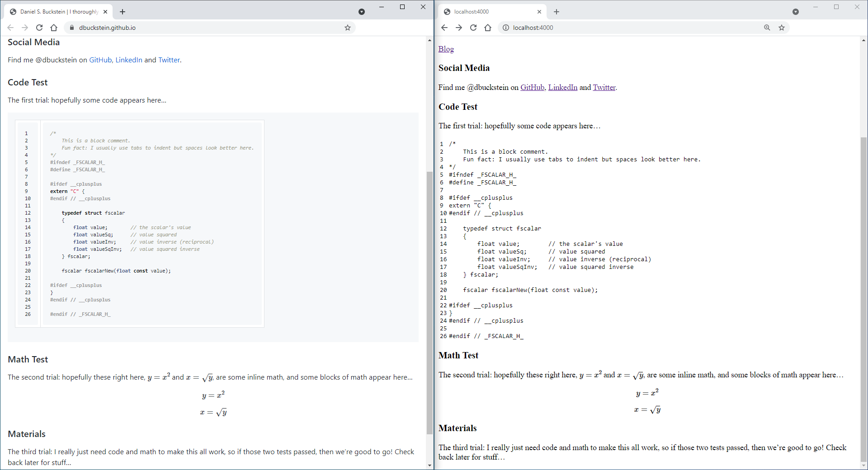Close the Daniel S. Buckstein tab
This screenshot has height=470, width=868.
click(x=105, y=12)
